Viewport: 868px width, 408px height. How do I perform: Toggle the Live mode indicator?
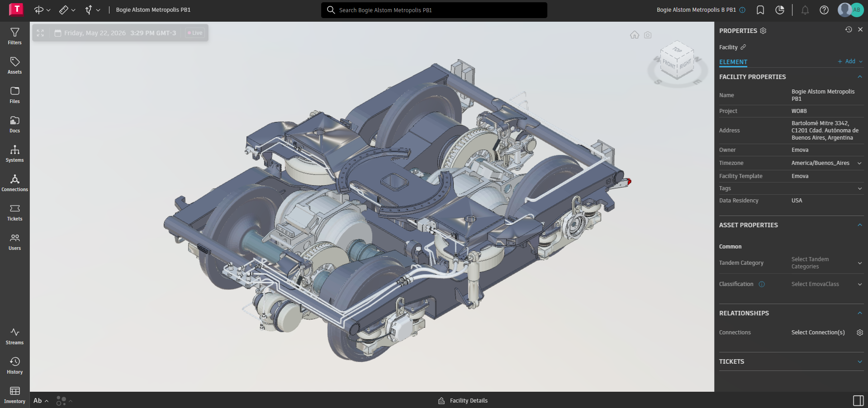[195, 33]
